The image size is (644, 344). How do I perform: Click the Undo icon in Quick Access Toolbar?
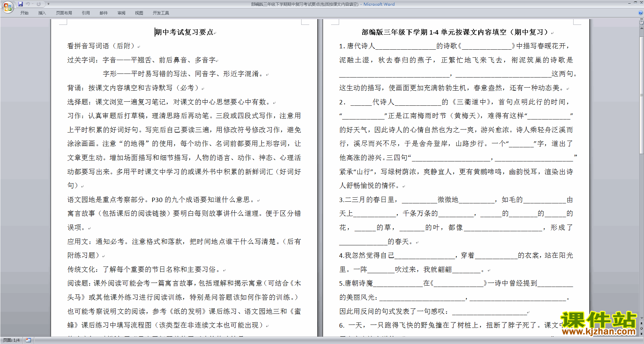pyautogui.click(x=28, y=4)
